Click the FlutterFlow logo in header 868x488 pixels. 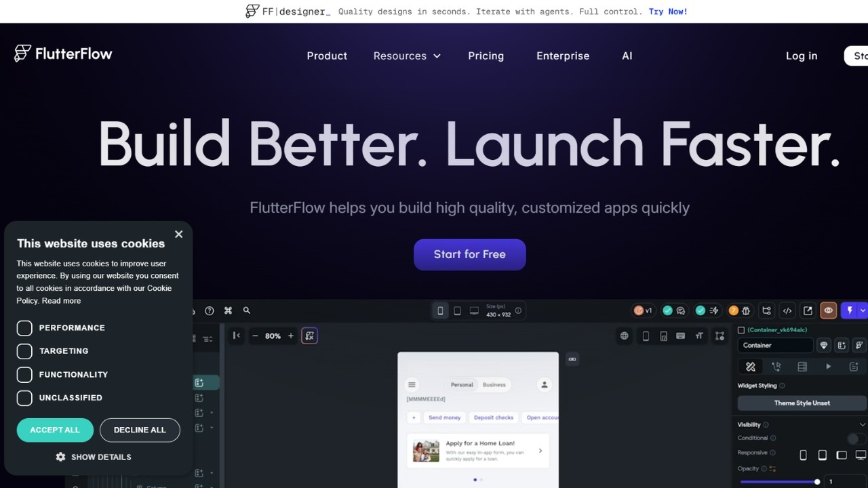coord(63,54)
